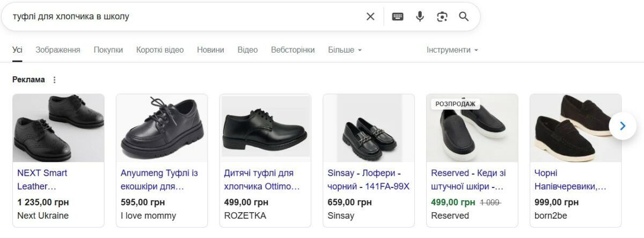Image resolution: width=644 pixels, height=238 pixels.
Task: Go to the Новини tab
Action: click(210, 50)
